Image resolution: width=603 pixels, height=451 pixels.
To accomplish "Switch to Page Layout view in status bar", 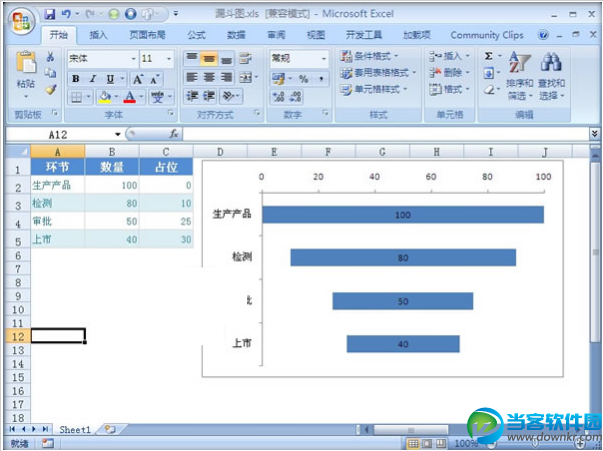I will pyautogui.click(x=427, y=444).
